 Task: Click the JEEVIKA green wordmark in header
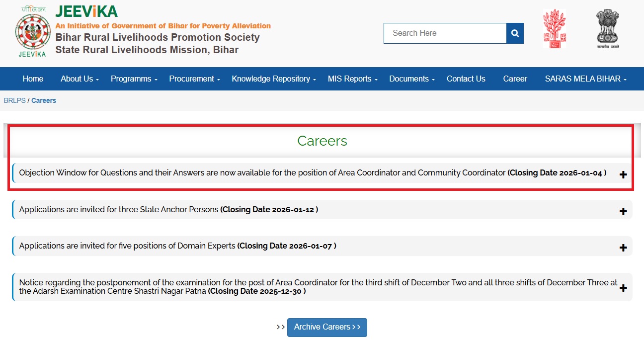click(x=86, y=11)
